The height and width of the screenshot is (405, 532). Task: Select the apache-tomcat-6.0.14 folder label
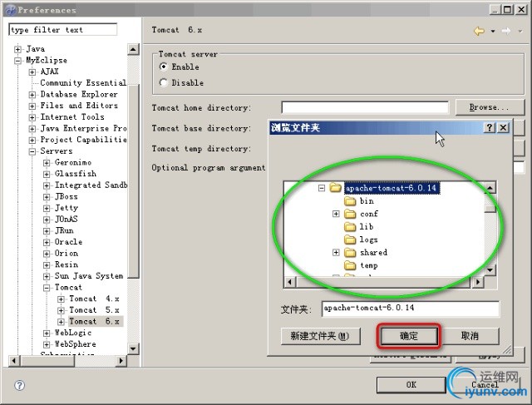392,188
